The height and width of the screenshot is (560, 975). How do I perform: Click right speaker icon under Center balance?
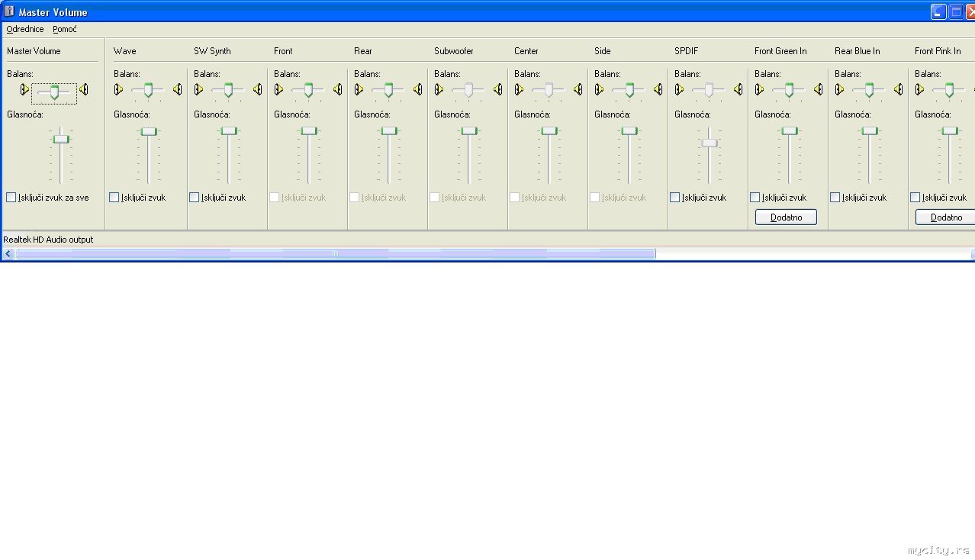pos(578,90)
